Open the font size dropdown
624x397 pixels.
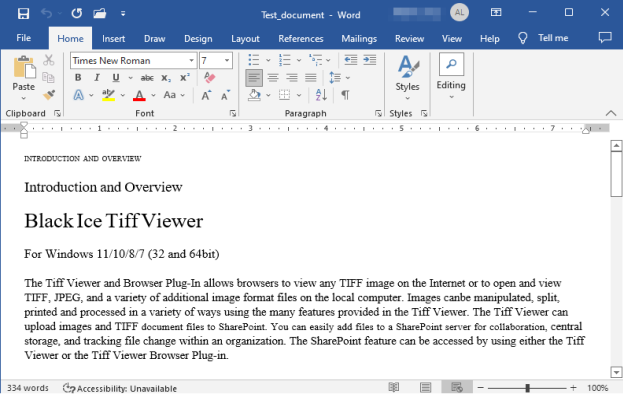point(227,60)
